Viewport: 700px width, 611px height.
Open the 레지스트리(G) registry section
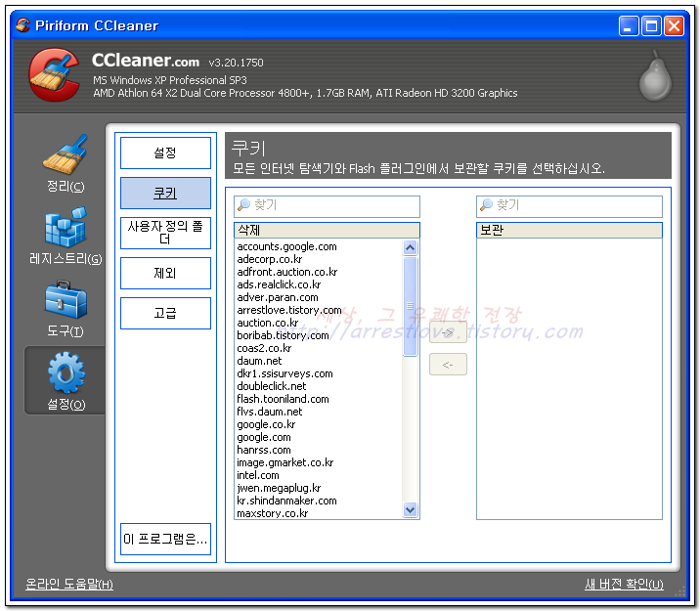66,237
